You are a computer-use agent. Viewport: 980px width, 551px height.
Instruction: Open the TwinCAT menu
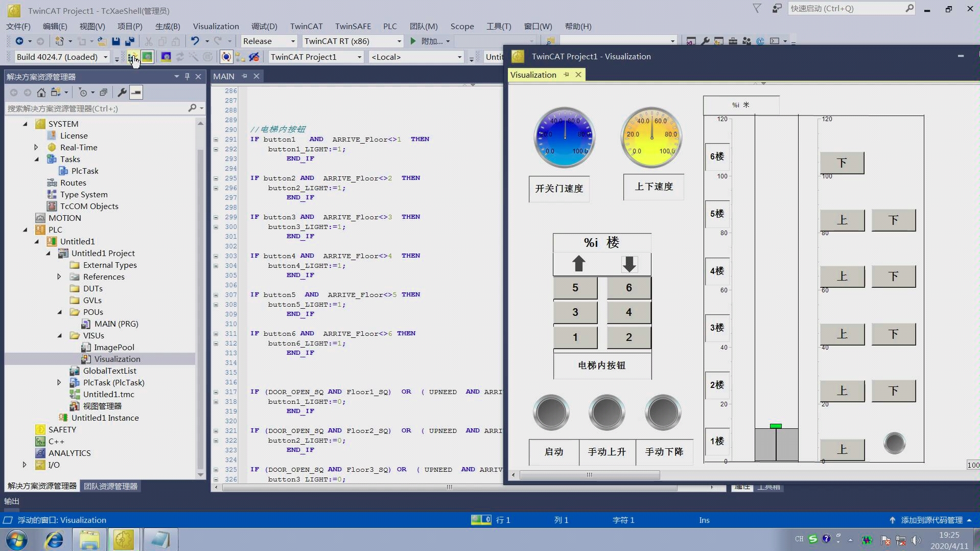click(306, 26)
